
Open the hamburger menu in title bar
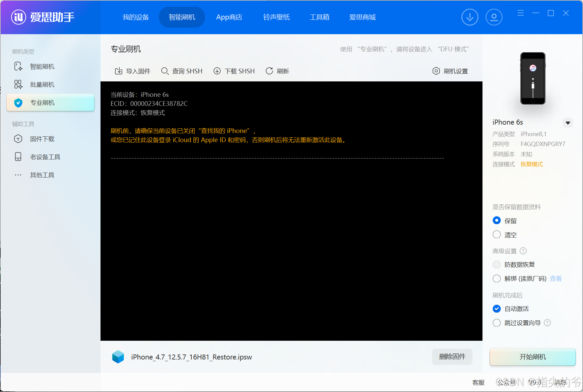point(521,13)
